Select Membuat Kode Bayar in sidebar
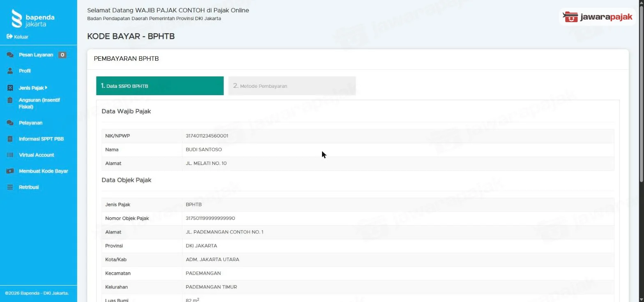This screenshot has width=644, height=302. (43, 171)
